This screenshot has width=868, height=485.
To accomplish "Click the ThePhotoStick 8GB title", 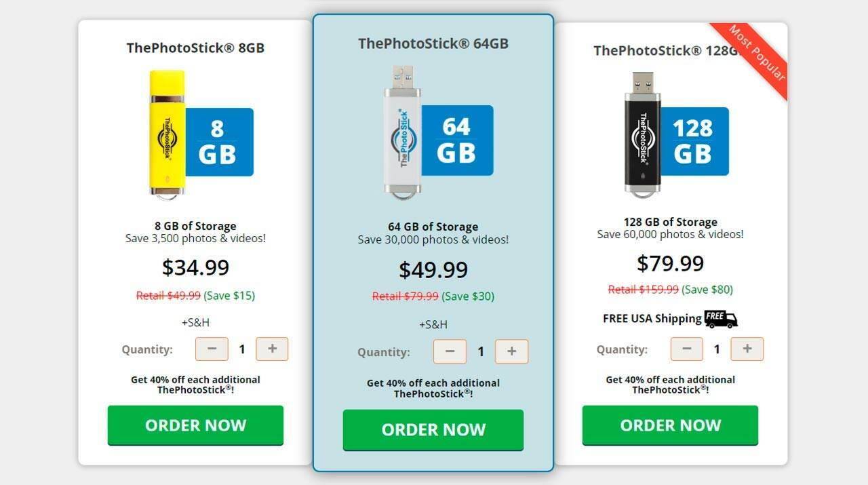I will 195,48.
